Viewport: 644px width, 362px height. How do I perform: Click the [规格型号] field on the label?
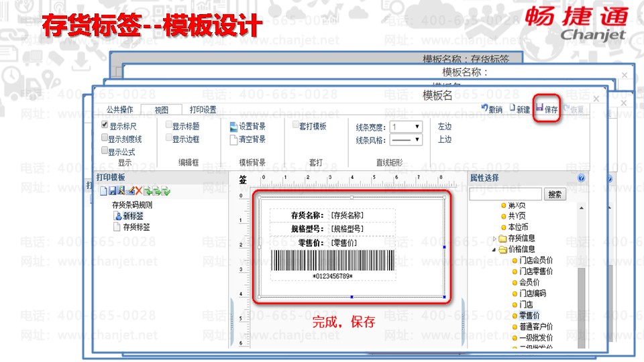[x=347, y=229]
